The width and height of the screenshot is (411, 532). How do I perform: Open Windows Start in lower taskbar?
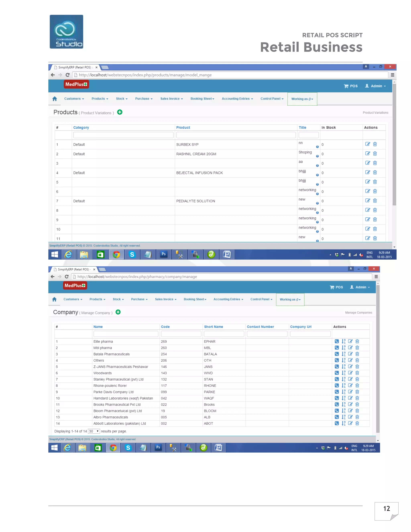tap(54, 448)
